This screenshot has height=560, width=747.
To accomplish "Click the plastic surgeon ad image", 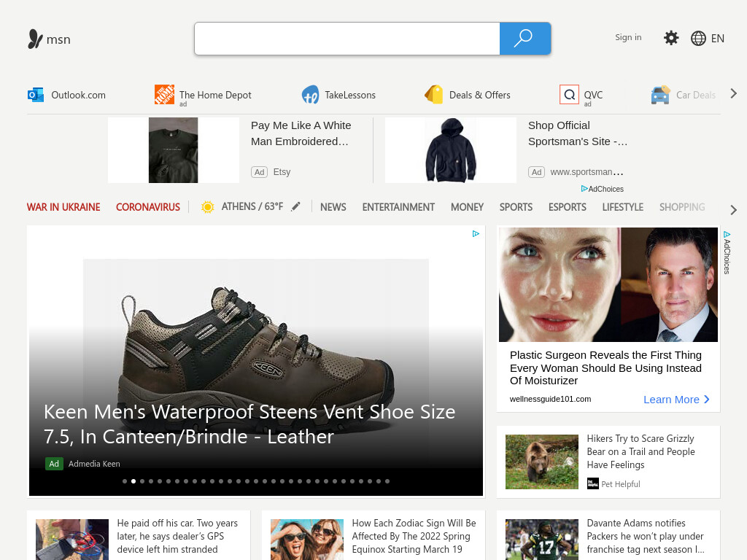I will coord(608,284).
